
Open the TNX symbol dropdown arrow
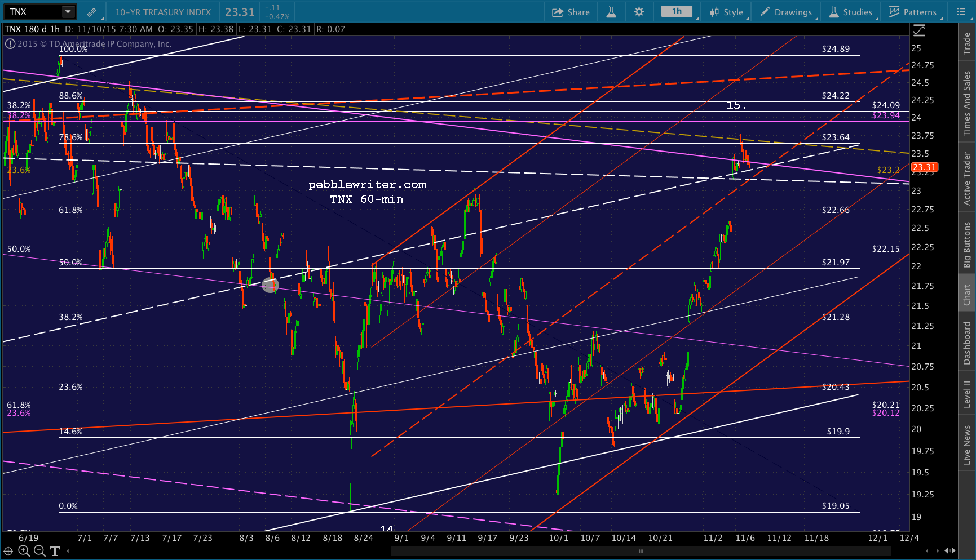(68, 11)
